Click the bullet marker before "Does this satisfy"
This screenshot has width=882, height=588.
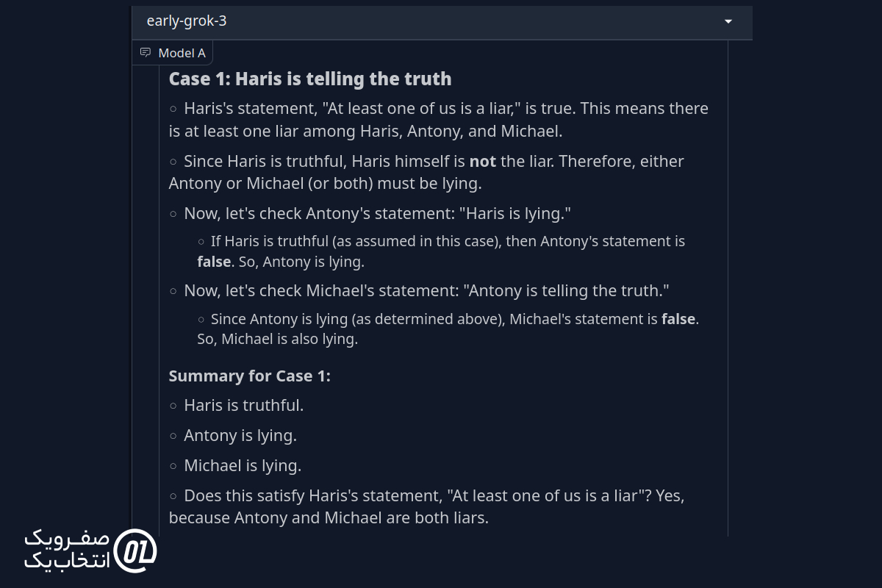click(x=173, y=496)
